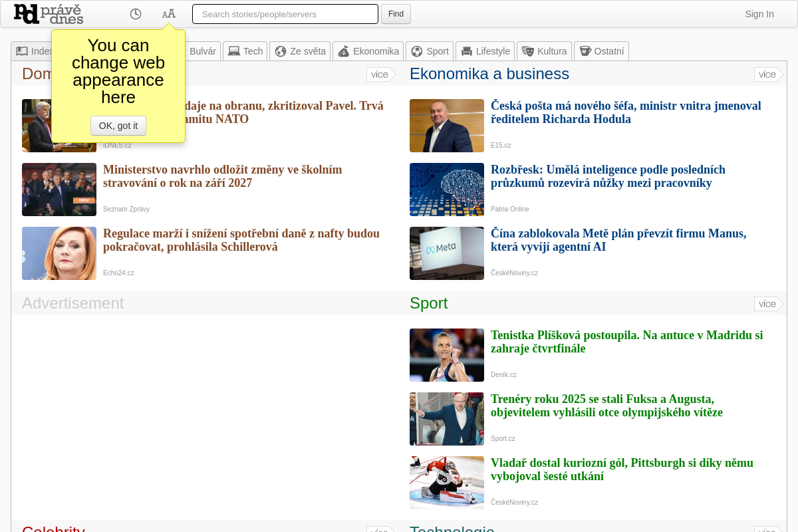Open the Česká pošta new chief article
Image resolution: width=798 pixels, height=532 pixels.
point(625,112)
